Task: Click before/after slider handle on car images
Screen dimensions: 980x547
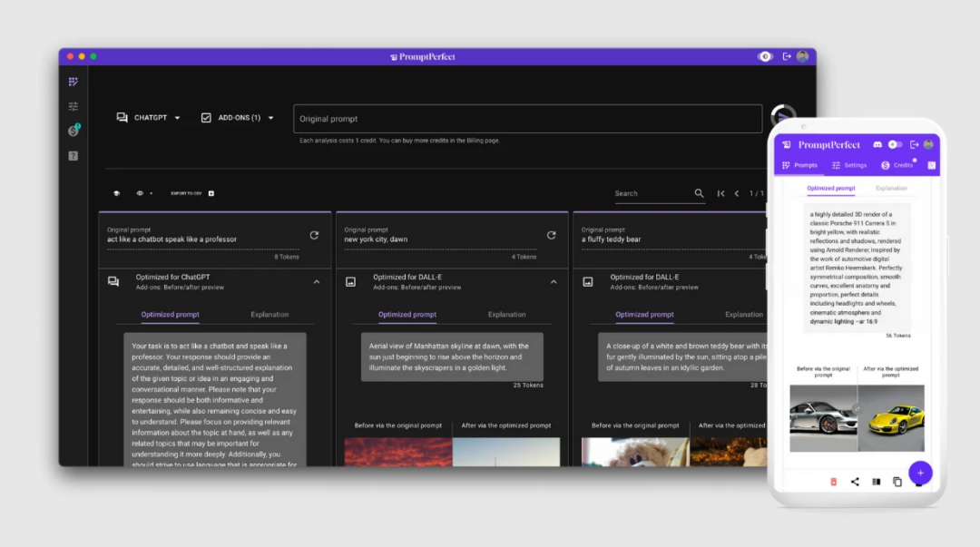Action: pyautogui.click(x=857, y=408)
